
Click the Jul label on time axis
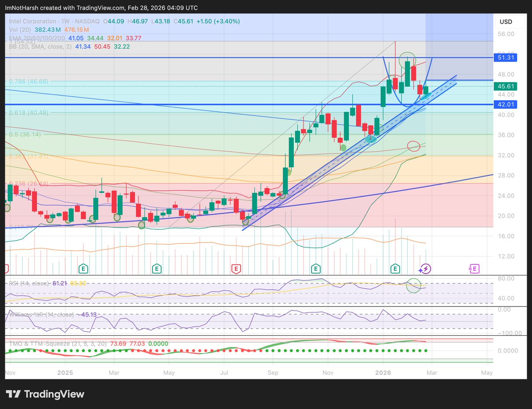[x=224, y=372]
